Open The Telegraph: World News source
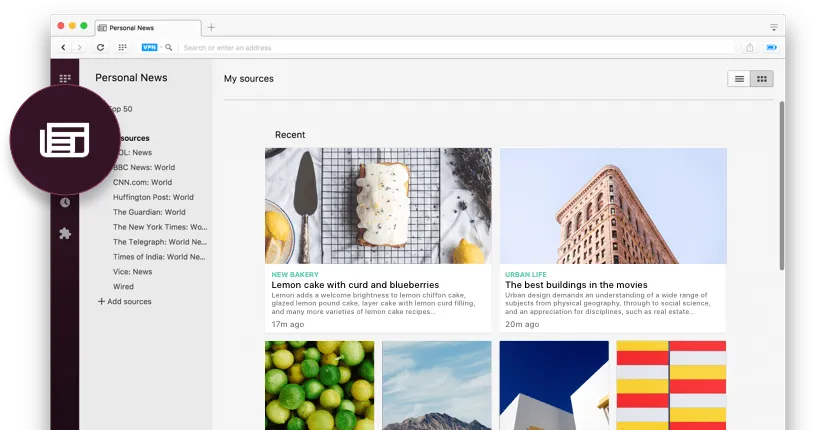 [160, 242]
